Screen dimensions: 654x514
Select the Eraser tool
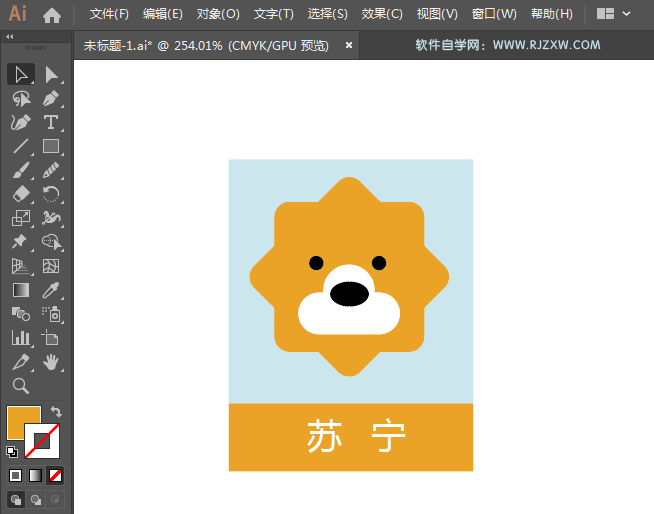[20, 194]
